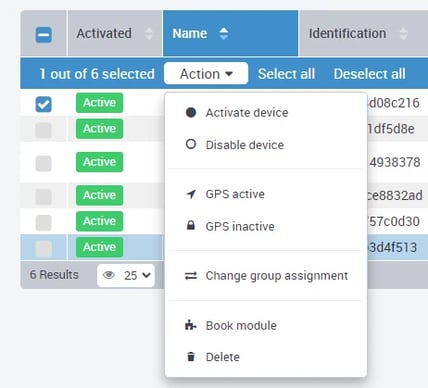Click the GPS inactive lock icon
The image size is (428, 388).
pyautogui.click(x=191, y=226)
